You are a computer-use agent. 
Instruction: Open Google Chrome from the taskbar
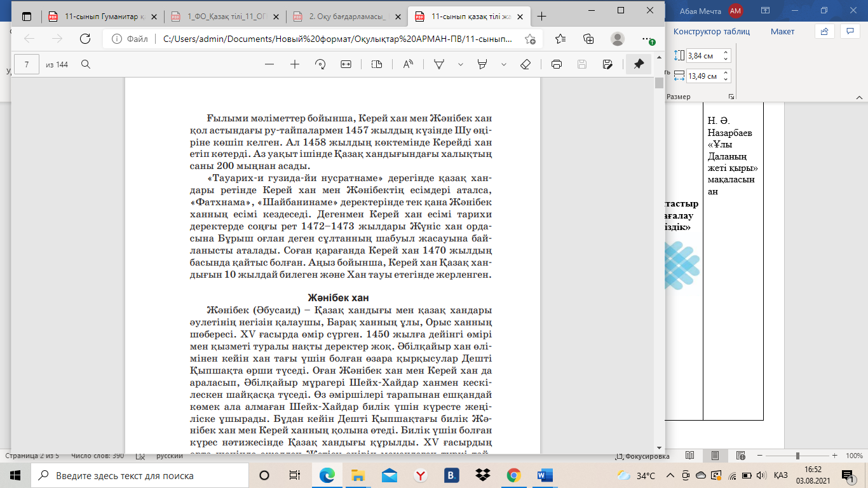pos(514,475)
